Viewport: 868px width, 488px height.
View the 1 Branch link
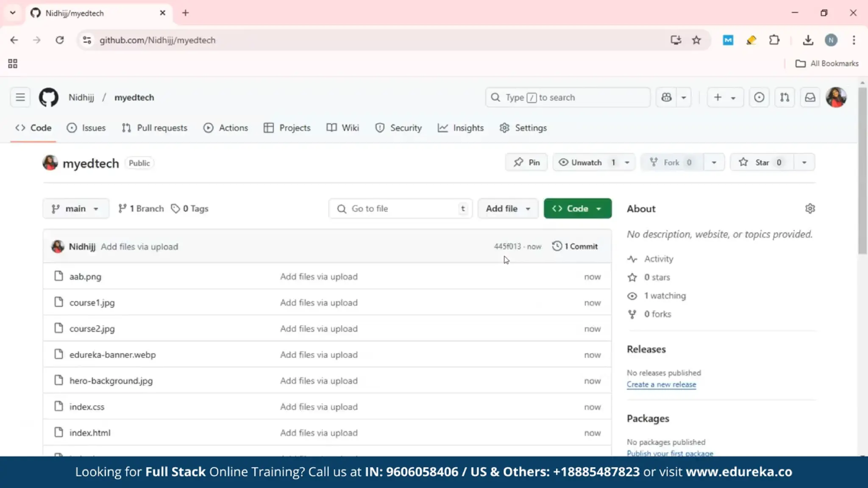coord(141,208)
